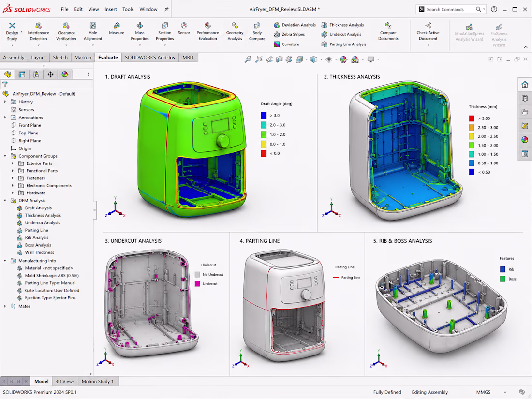The image size is (532, 399).
Task: Open Thickness Analysis from the ribbon
Action: pos(342,25)
